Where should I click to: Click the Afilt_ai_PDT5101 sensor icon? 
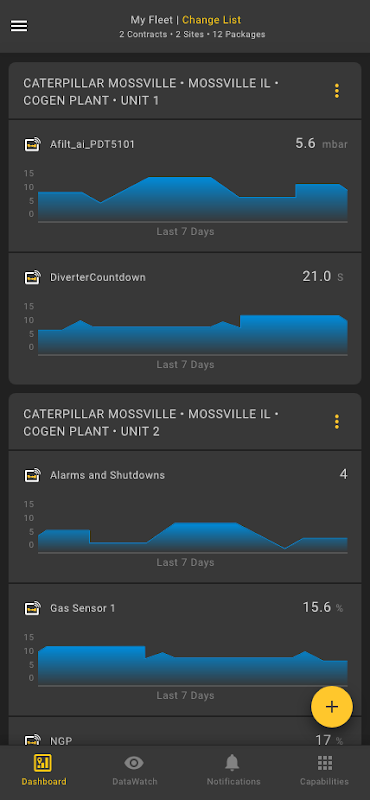click(x=33, y=144)
